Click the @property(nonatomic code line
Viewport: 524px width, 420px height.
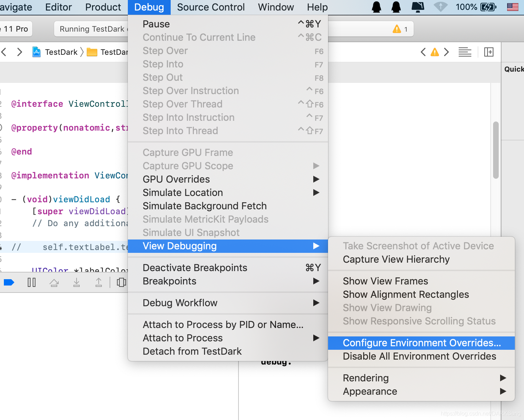pyautogui.click(x=70, y=128)
